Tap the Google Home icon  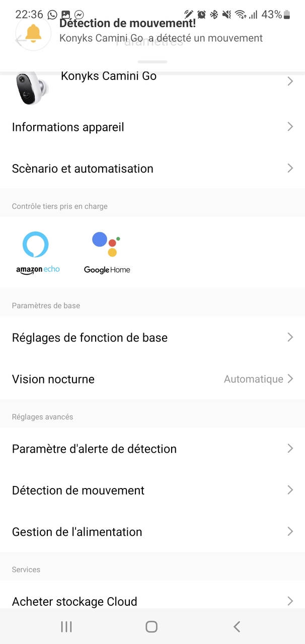(x=107, y=253)
